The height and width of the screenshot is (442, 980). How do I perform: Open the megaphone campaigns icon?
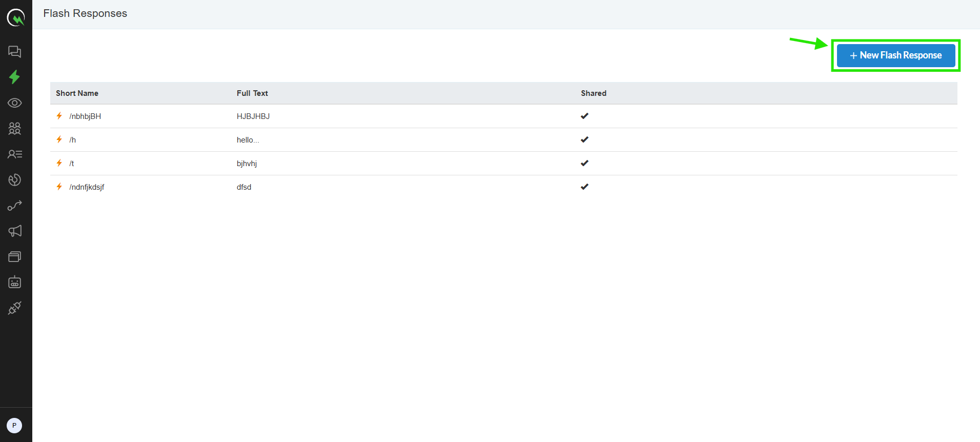coord(15,231)
